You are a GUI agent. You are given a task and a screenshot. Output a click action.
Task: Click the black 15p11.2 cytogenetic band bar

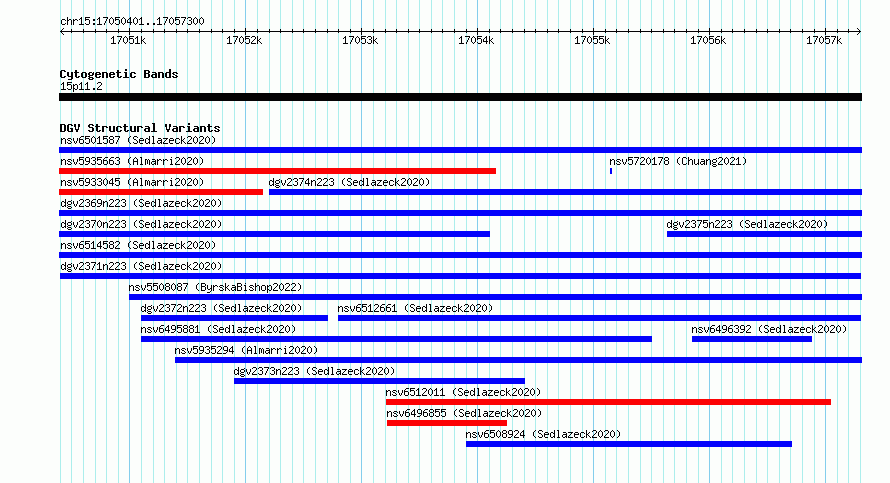(460, 97)
